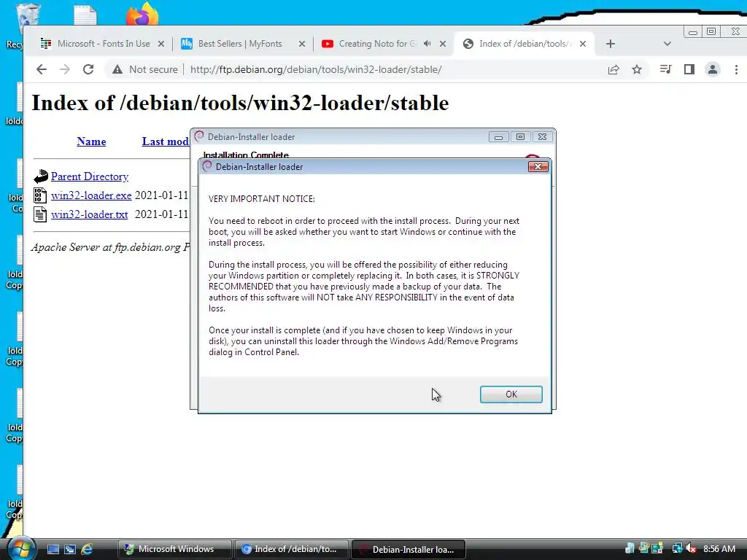
Task: Share this page using the share icon
Action: [x=613, y=69]
